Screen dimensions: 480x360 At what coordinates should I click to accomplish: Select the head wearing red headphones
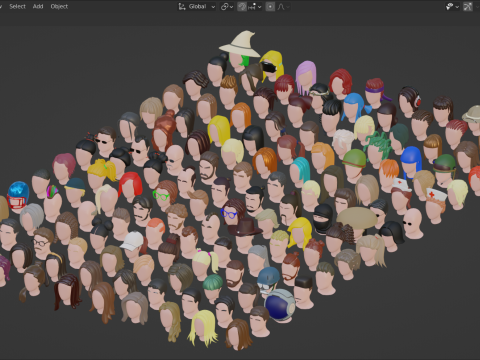(409, 101)
